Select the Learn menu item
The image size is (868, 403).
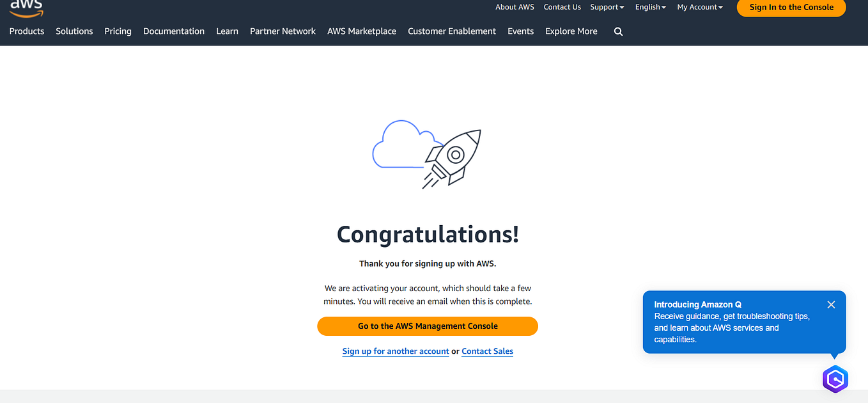click(227, 31)
